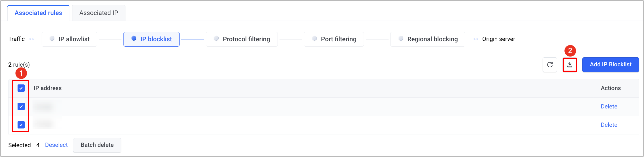Toggle the select-all checkbox in header

(21, 88)
